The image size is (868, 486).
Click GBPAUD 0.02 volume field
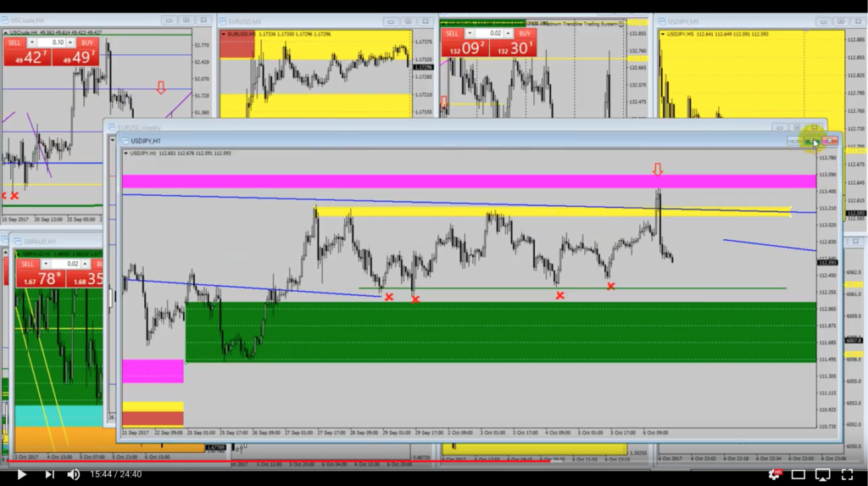tap(65, 265)
